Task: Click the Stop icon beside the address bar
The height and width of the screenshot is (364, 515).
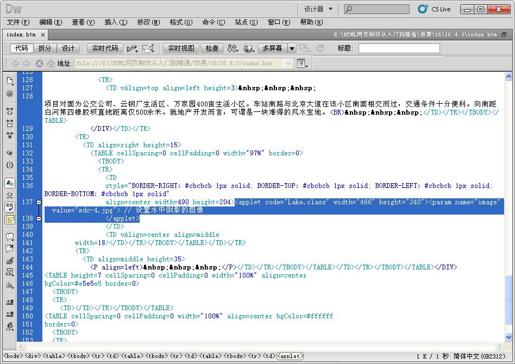Action: click(x=39, y=63)
